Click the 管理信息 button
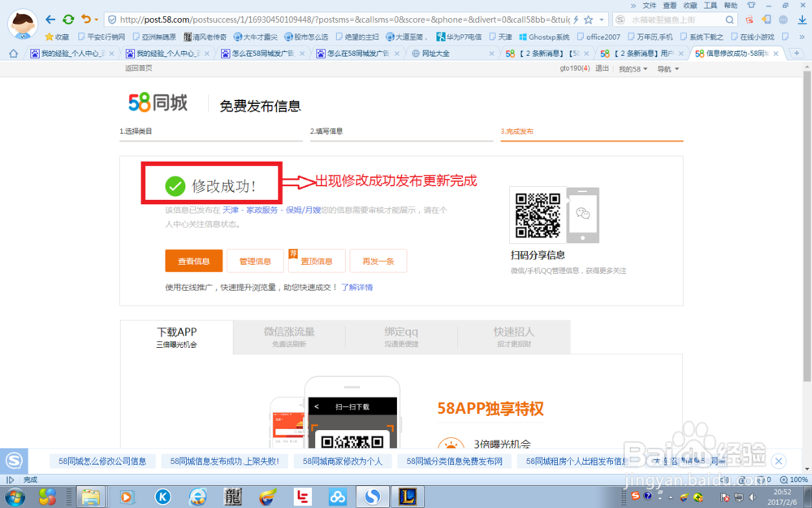The width and height of the screenshot is (812, 508). coord(255,261)
